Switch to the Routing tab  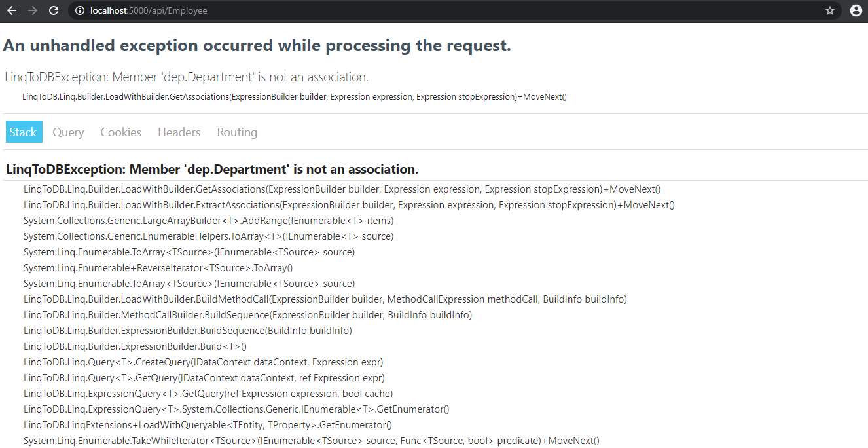[x=236, y=132]
